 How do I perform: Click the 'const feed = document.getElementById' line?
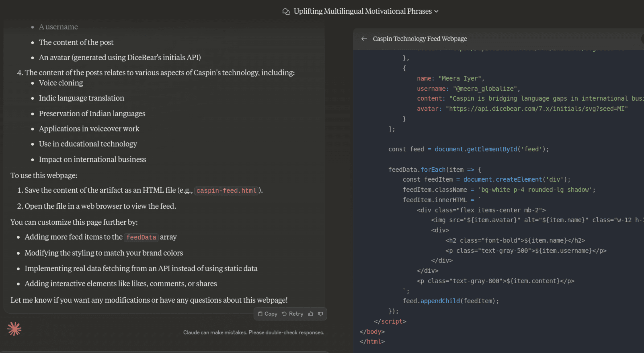468,149
